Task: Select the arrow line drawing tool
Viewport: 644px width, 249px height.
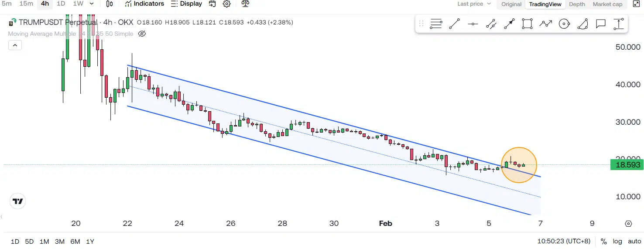Action: coord(509,24)
